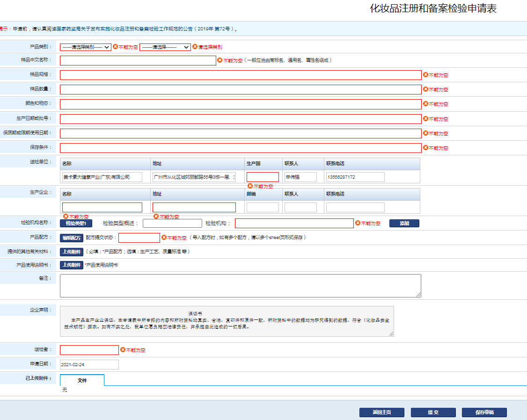Click the error icon next to 保存条件 field
The width and height of the screenshot is (527, 420).
(x=425, y=147)
